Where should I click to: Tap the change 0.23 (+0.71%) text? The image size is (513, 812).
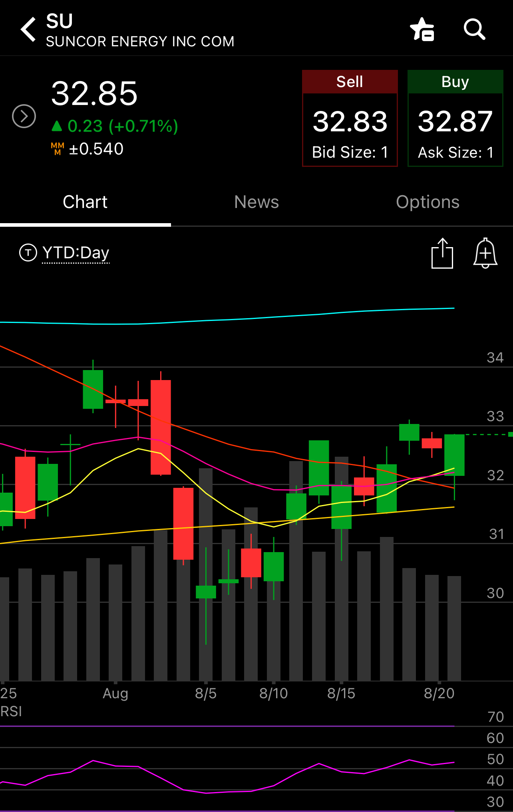tap(115, 126)
